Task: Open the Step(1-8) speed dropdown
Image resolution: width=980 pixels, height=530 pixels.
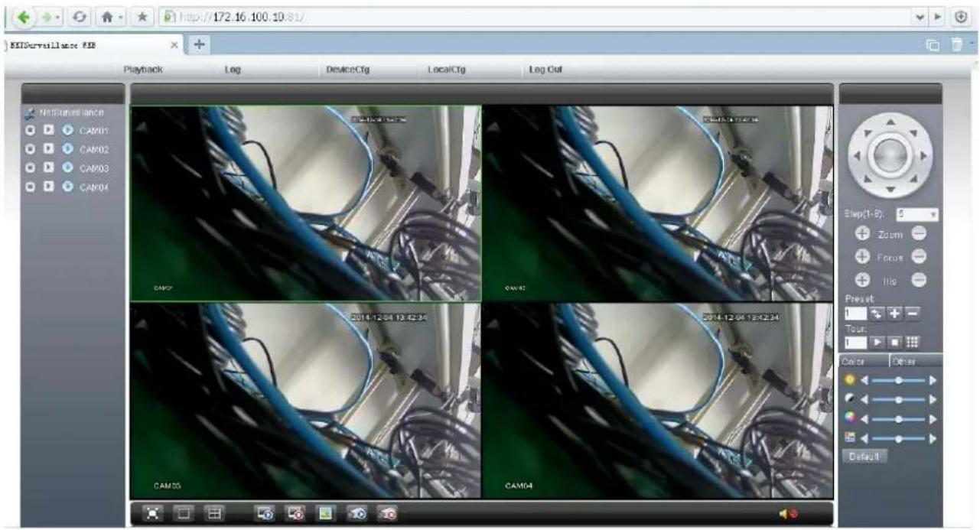Action: click(916, 215)
